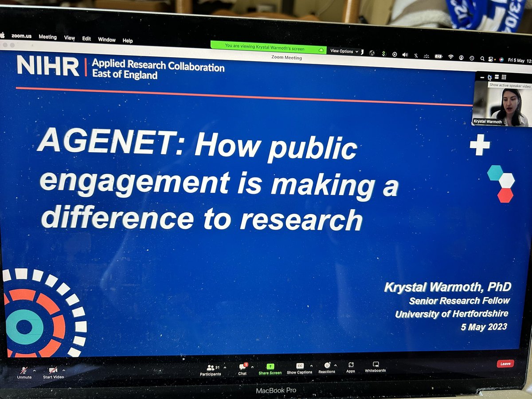Launch Siri from the menu bar
The image size is (532, 399).
(x=501, y=59)
